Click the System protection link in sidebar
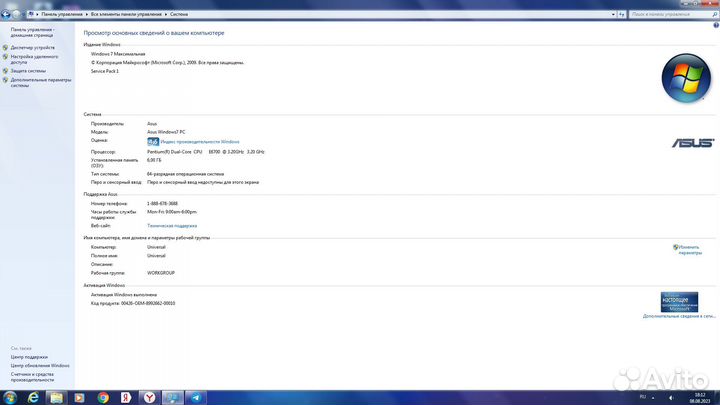Screen dimensions: 720x405 [29, 71]
